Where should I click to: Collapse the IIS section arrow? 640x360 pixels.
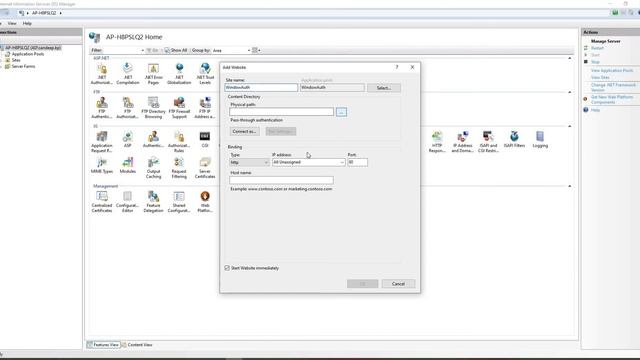pos(569,126)
